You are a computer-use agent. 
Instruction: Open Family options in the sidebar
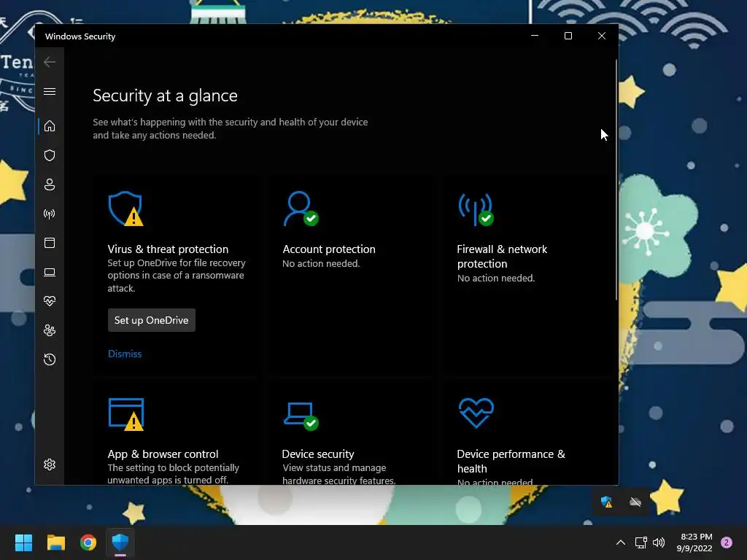pos(50,330)
